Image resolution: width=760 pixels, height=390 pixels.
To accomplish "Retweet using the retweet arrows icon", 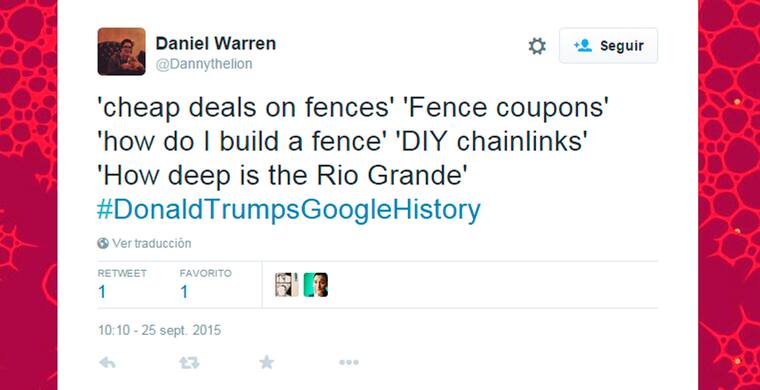I will coord(189,362).
